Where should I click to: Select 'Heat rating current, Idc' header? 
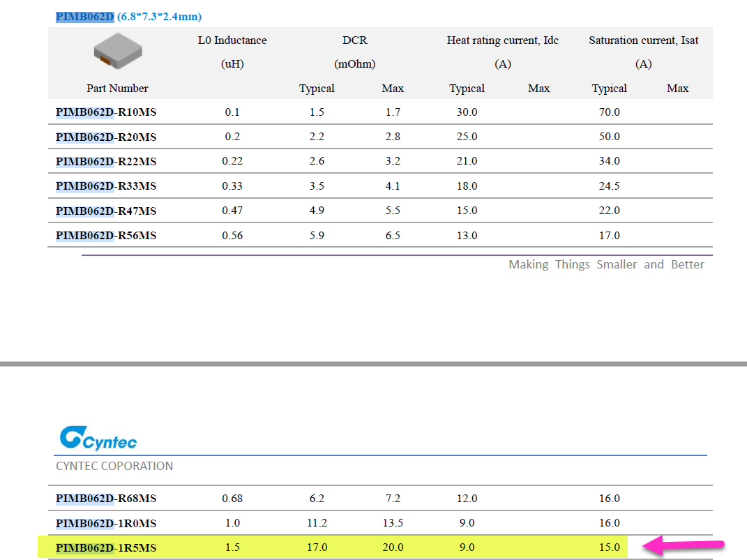503,40
